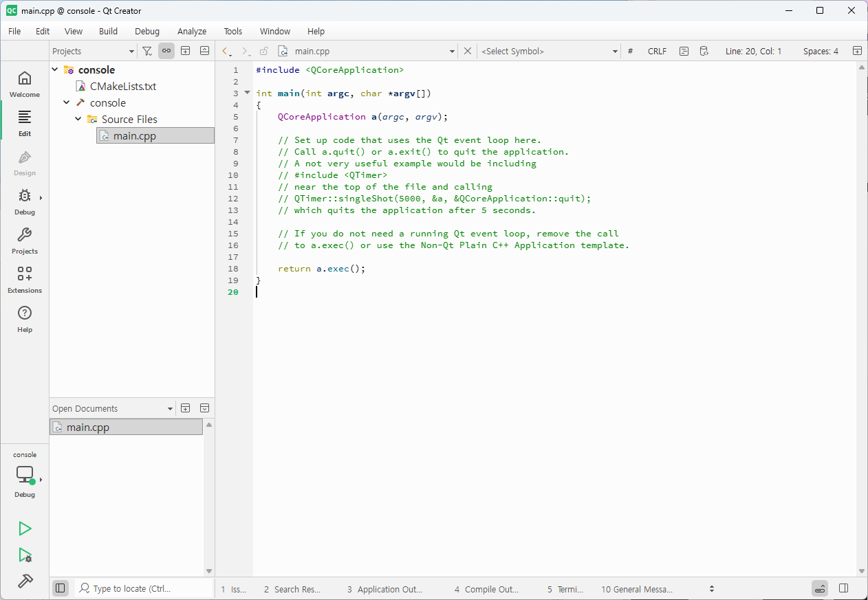Open the main.cpp open-files dropdown
The width and height of the screenshot is (868, 600).
pos(367,51)
